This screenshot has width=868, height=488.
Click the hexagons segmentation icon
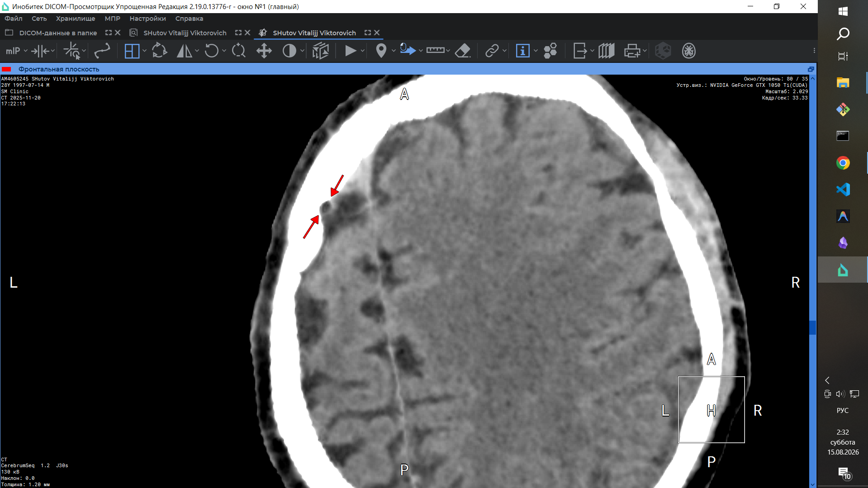[x=550, y=51]
